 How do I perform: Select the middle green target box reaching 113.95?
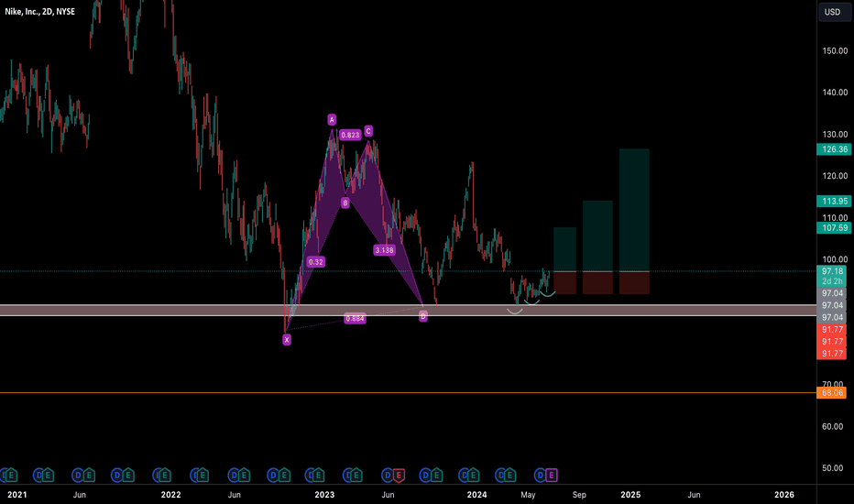point(597,236)
